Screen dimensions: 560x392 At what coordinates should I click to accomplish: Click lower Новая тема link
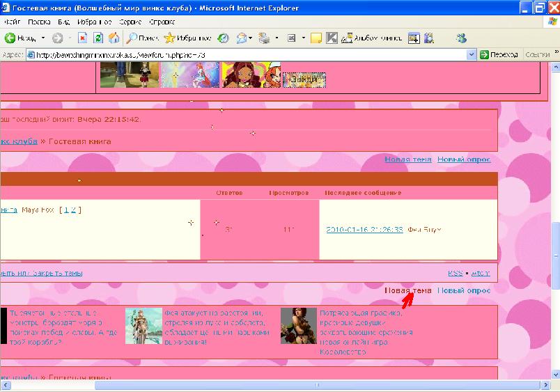(408, 290)
